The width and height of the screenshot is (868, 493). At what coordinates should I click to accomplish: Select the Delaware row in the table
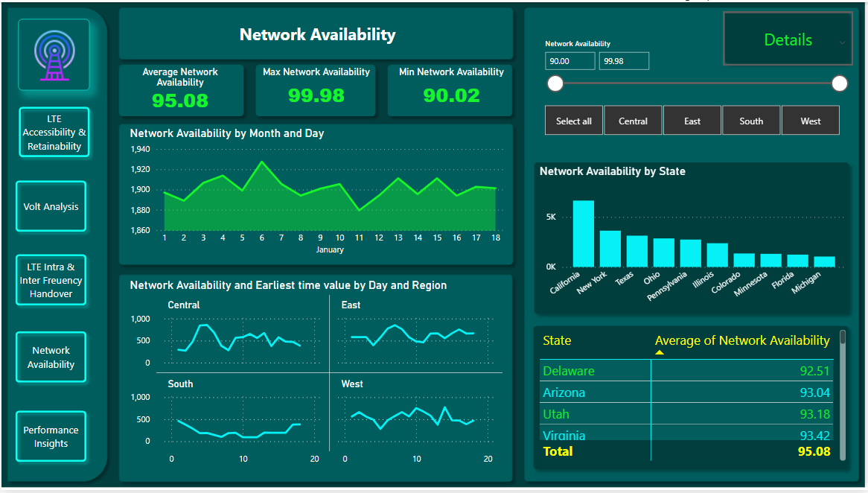[x=596, y=370]
